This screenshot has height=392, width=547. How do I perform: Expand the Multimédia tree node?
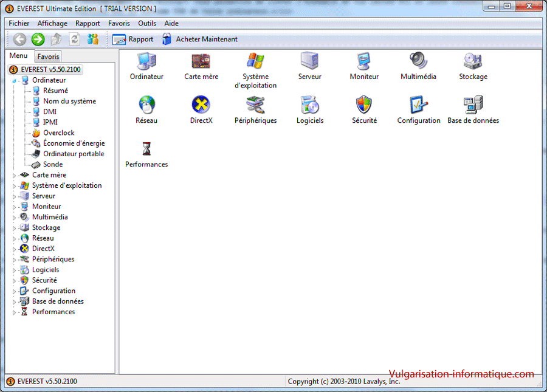[14, 218]
